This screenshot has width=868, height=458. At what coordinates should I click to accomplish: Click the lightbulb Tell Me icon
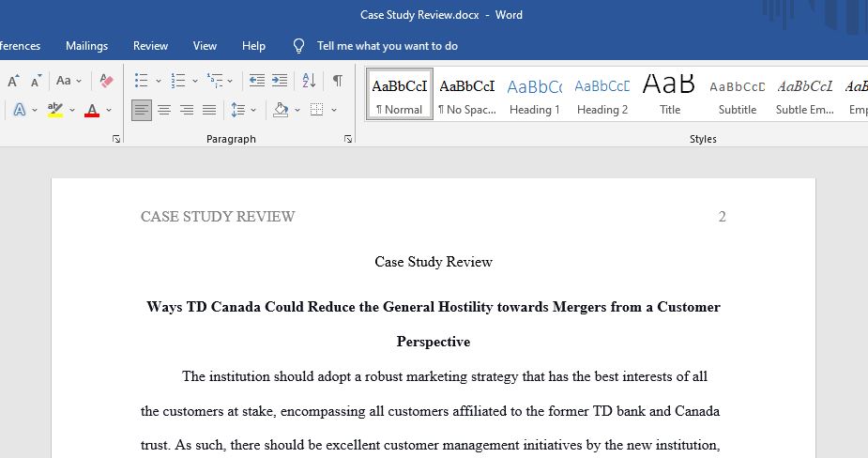(x=298, y=46)
